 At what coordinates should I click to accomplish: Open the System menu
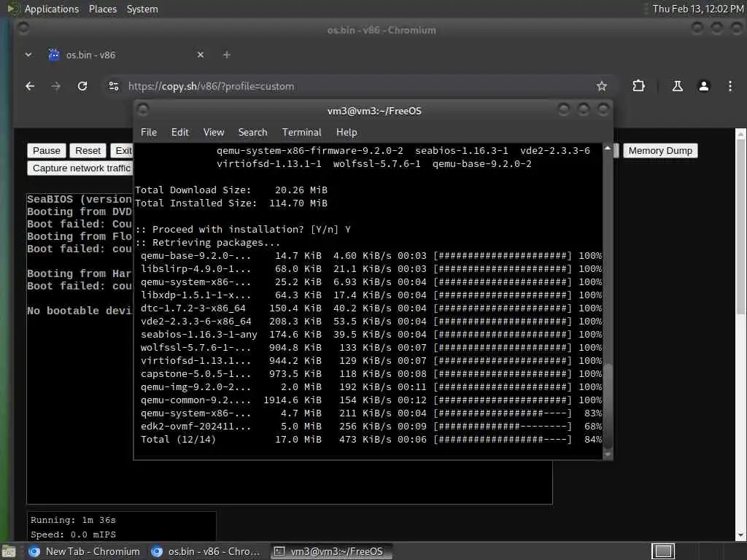coord(142,9)
